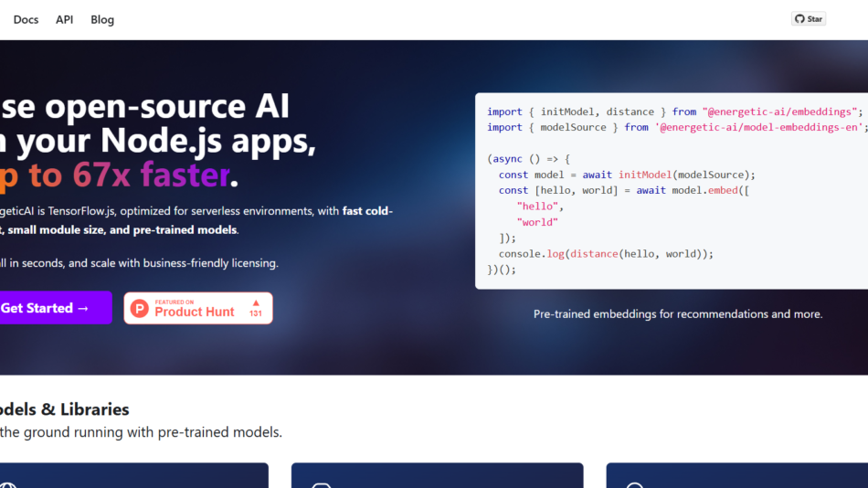Open the Blog navigation item
The width and height of the screenshot is (868, 488).
[102, 19]
